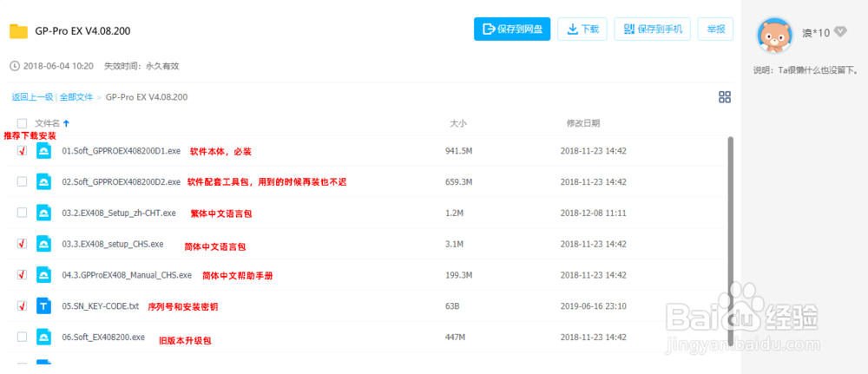Image resolution: width=868 pixels, height=374 pixels.
Task: Sort by file name using the blue arrow
Action: (67, 123)
